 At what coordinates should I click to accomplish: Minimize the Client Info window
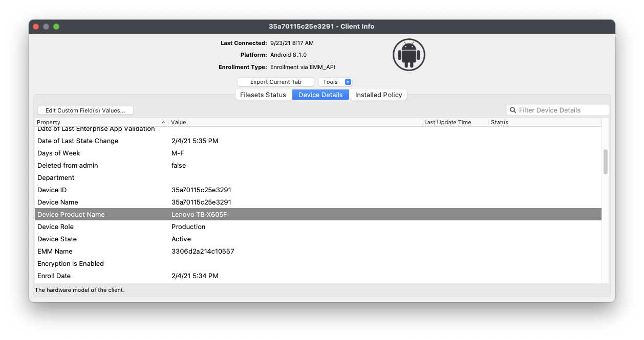pos(46,27)
